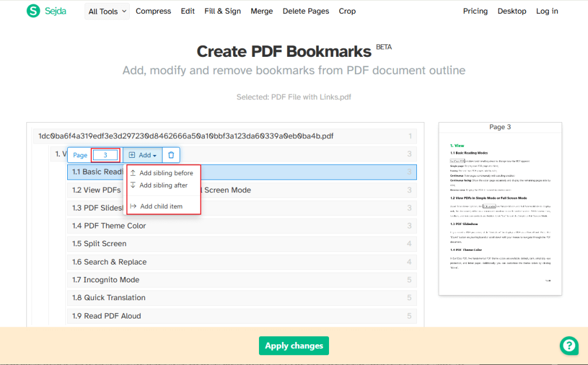588x365 pixels.
Task: Open the Pricing link
Action: pos(475,11)
